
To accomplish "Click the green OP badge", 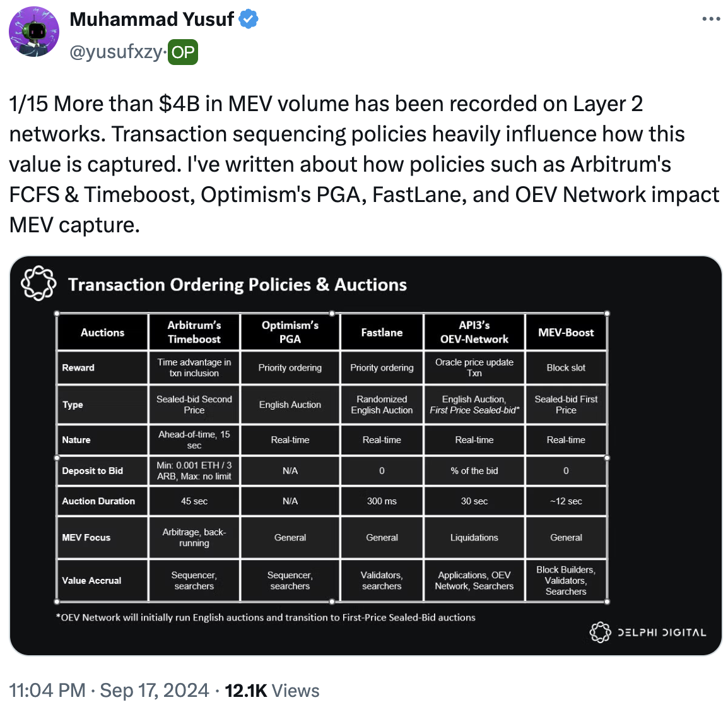I will (183, 52).
